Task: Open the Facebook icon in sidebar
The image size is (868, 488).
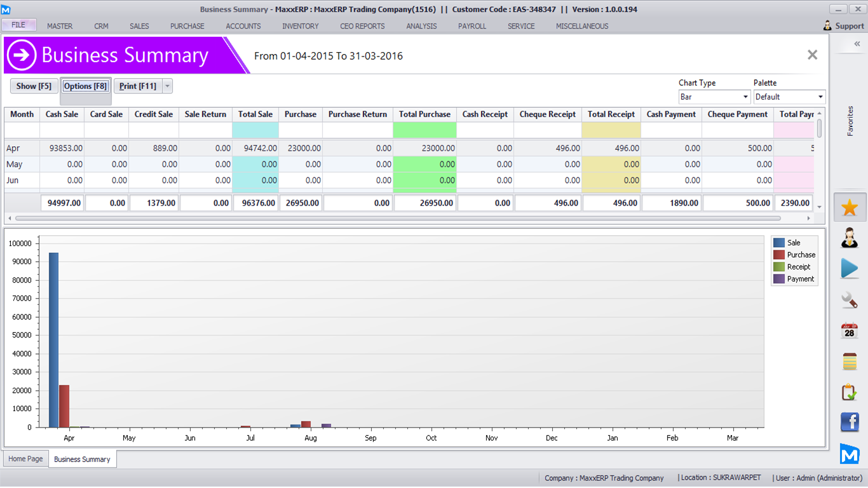Action: coord(850,422)
